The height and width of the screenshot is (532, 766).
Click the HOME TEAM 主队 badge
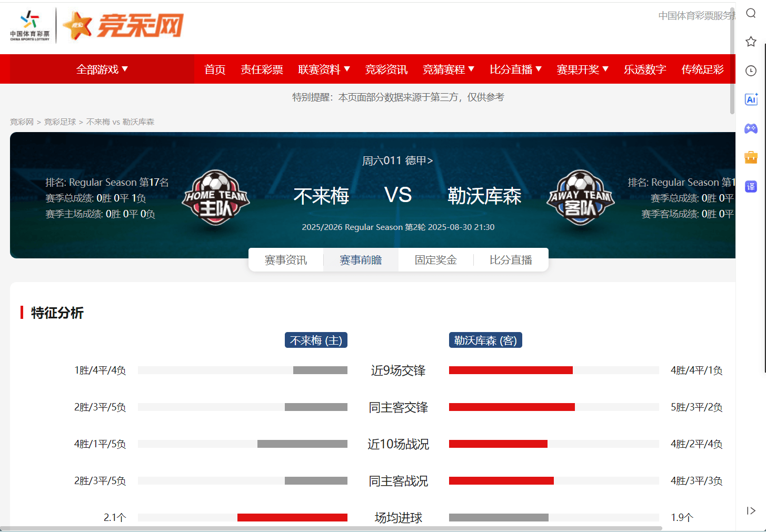point(216,198)
